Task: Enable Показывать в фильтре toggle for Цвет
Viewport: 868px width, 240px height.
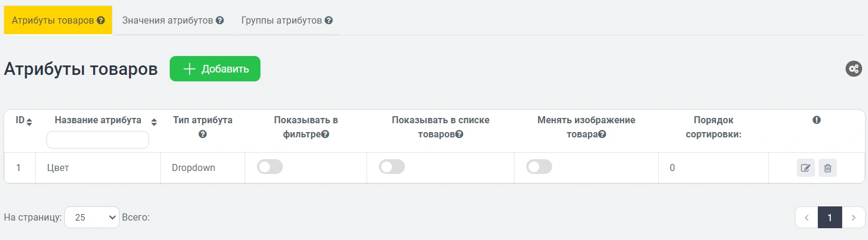Action: [270, 167]
